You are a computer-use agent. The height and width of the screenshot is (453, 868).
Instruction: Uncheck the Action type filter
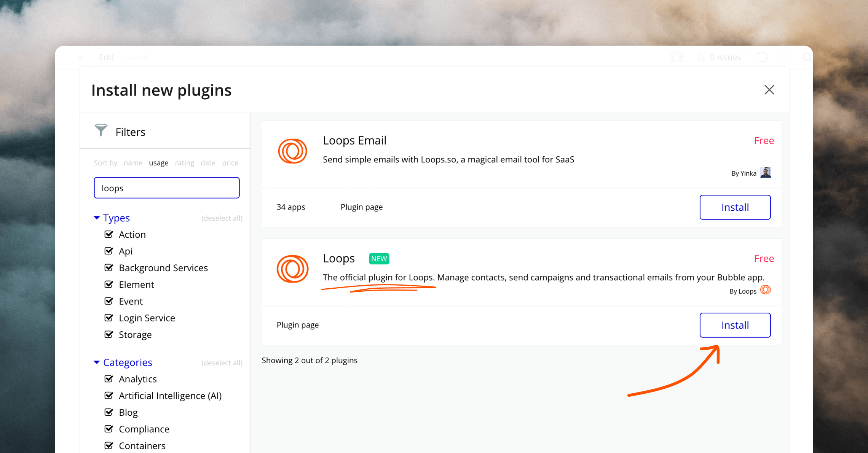(109, 234)
